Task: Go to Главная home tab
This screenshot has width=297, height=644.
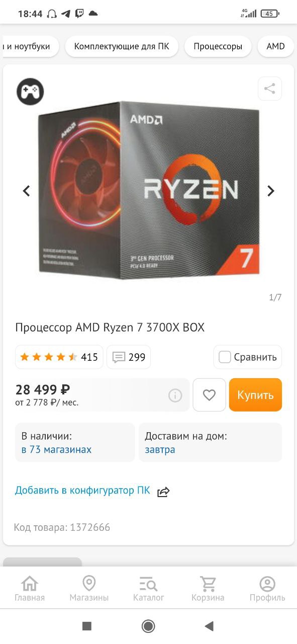Action: 30,589
